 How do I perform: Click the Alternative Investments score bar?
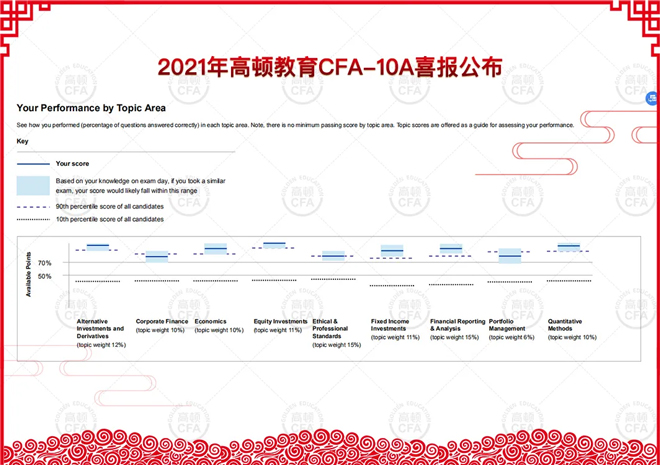point(98,245)
